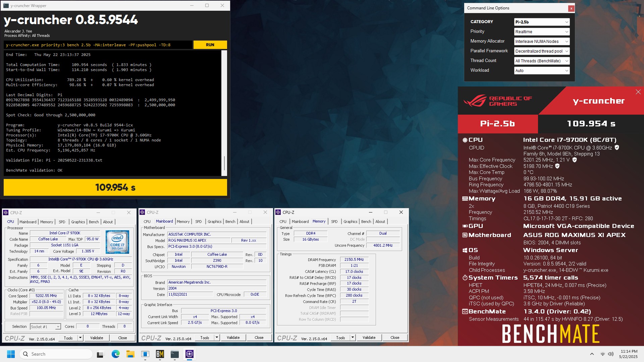Screen dimensions: 644x362
Task: Click the y-cruncher Wrapper title bar icon
Action: click(x=6, y=5)
